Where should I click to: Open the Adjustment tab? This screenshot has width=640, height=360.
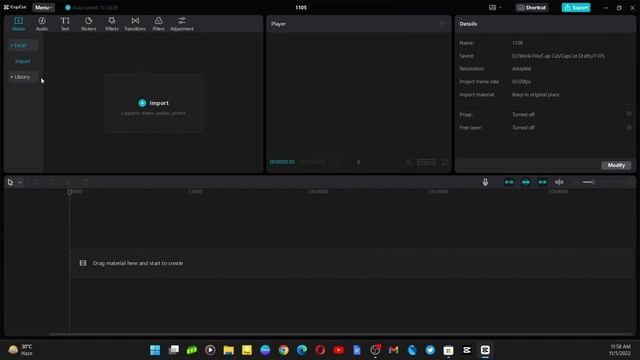(x=182, y=24)
